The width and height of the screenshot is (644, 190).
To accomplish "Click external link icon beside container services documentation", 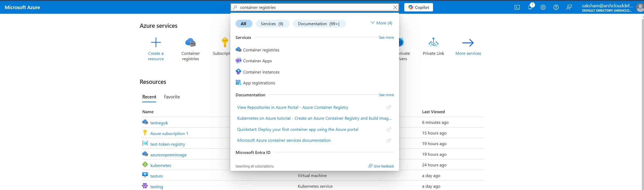I will pos(389,140).
